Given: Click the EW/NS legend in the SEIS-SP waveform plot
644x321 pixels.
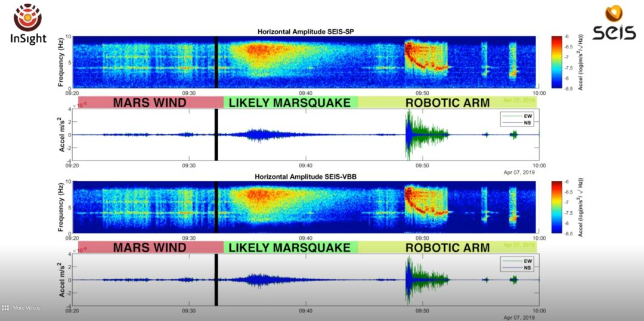Looking at the screenshot, I should 518,119.
